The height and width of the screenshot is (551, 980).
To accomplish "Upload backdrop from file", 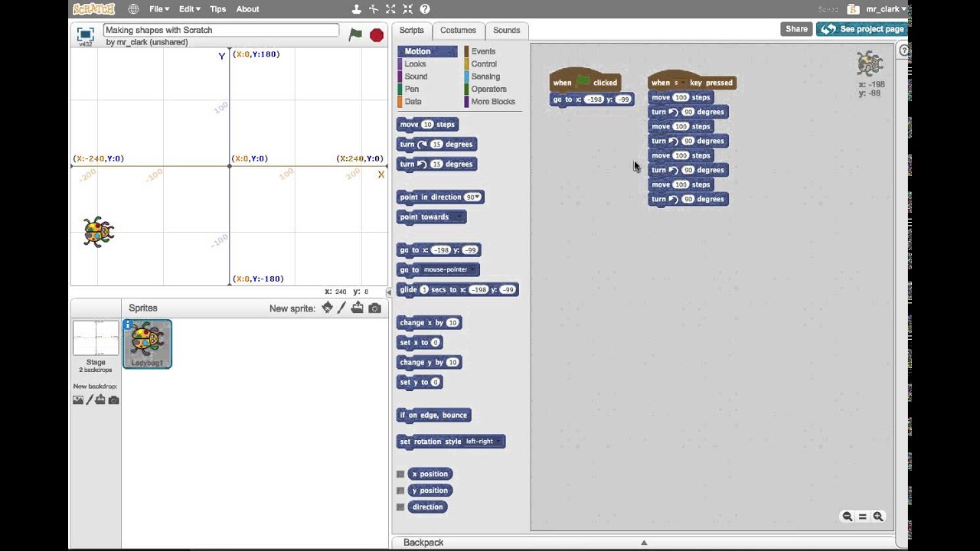I will [101, 399].
